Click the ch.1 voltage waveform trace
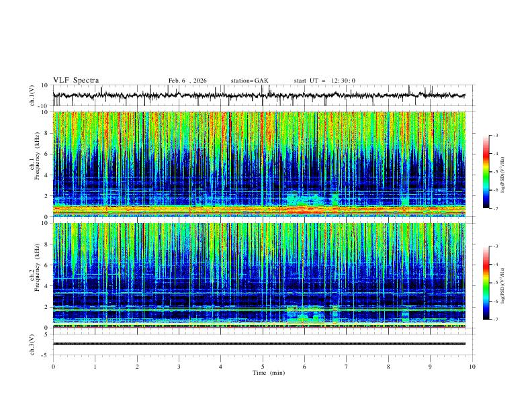The width and height of the screenshot is (532, 411). [259, 95]
